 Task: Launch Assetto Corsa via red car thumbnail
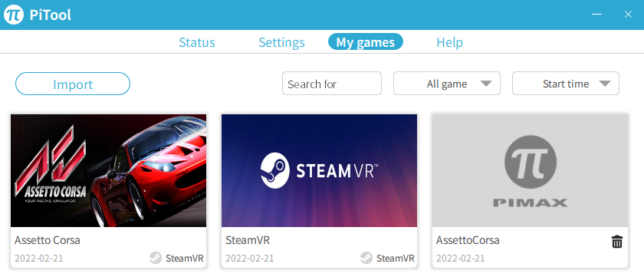pos(108,170)
